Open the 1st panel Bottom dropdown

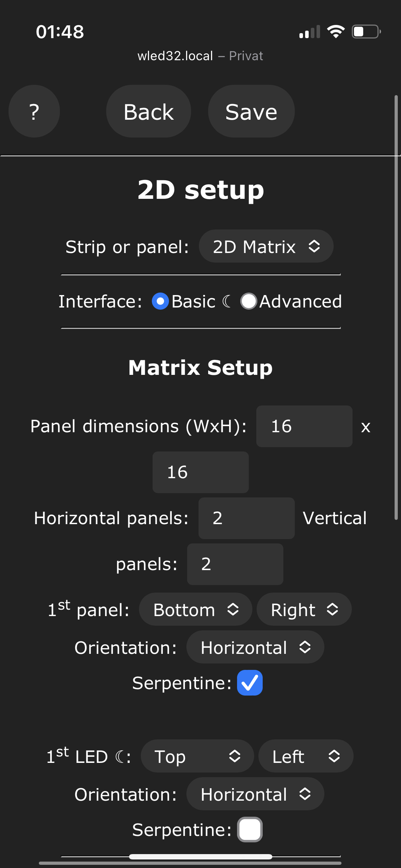pyautogui.click(x=195, y=609)
